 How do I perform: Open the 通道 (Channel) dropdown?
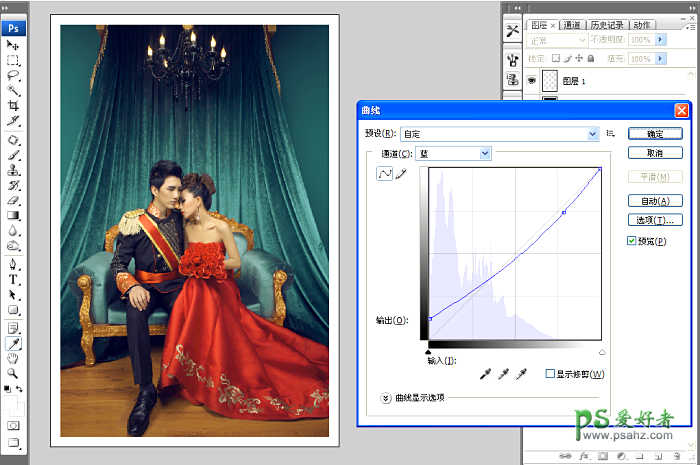(455, 153)
